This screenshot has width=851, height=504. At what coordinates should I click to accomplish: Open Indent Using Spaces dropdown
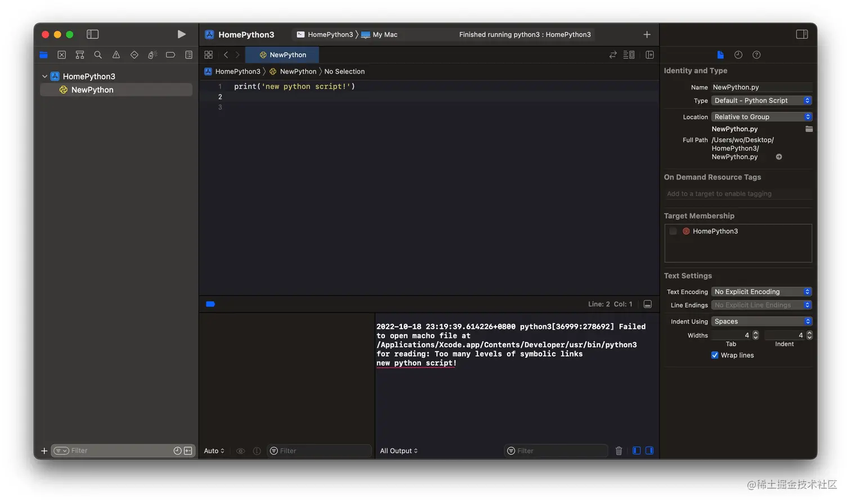pyautogui.click(x=762, y=321)
